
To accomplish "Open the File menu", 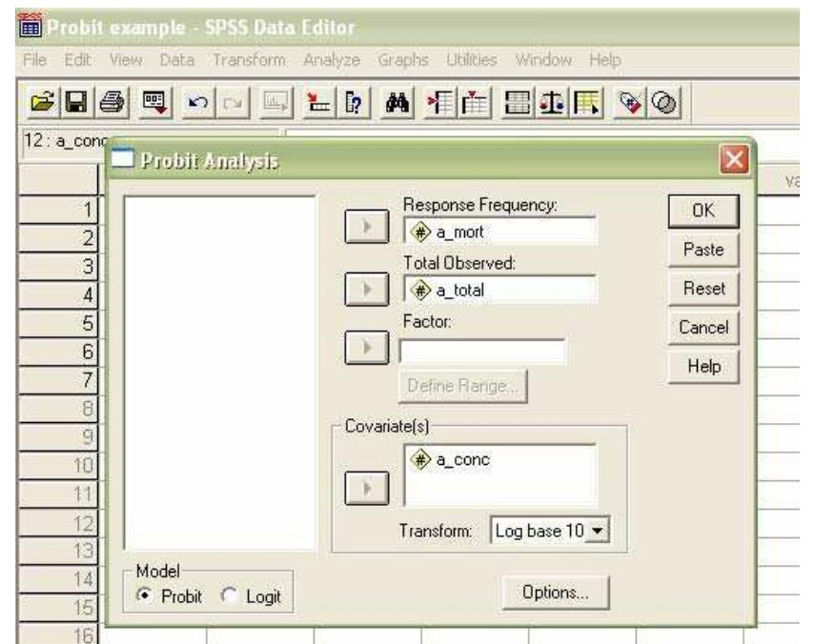I will click(35, 60).
